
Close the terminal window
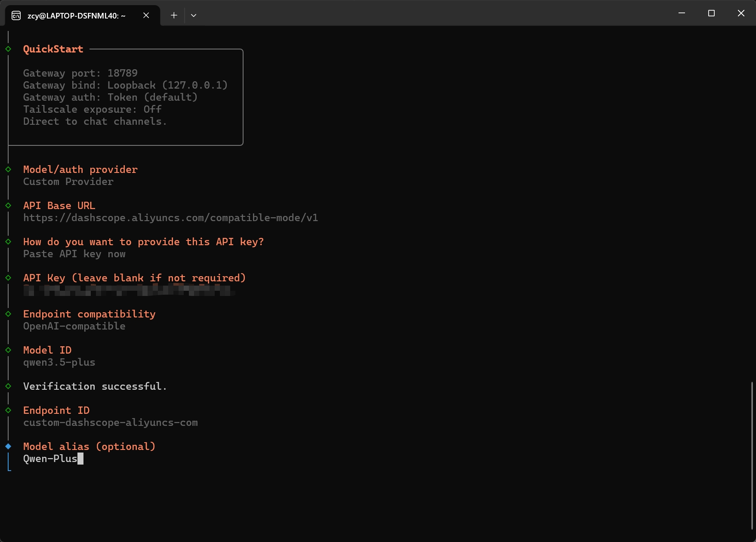(741, 13)
